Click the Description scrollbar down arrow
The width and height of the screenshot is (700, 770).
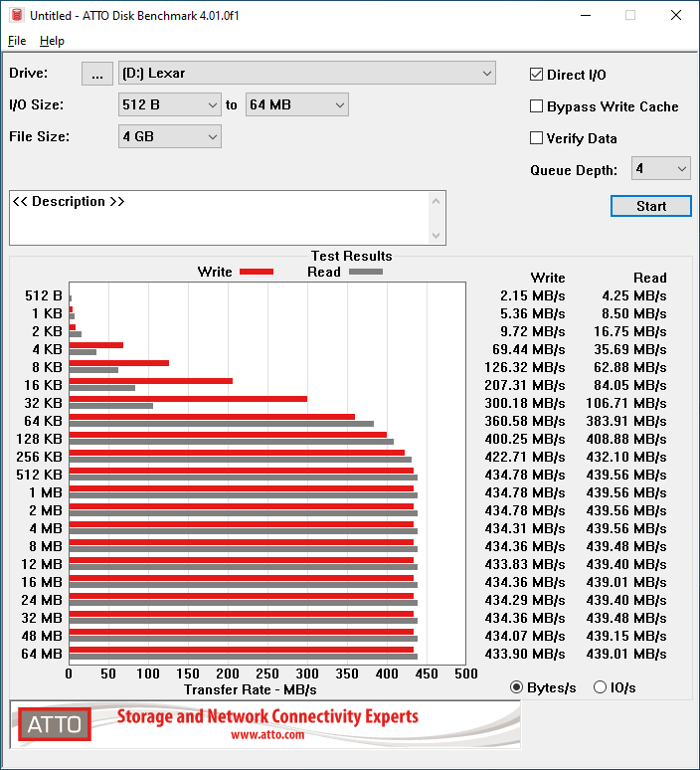point(436,235)
